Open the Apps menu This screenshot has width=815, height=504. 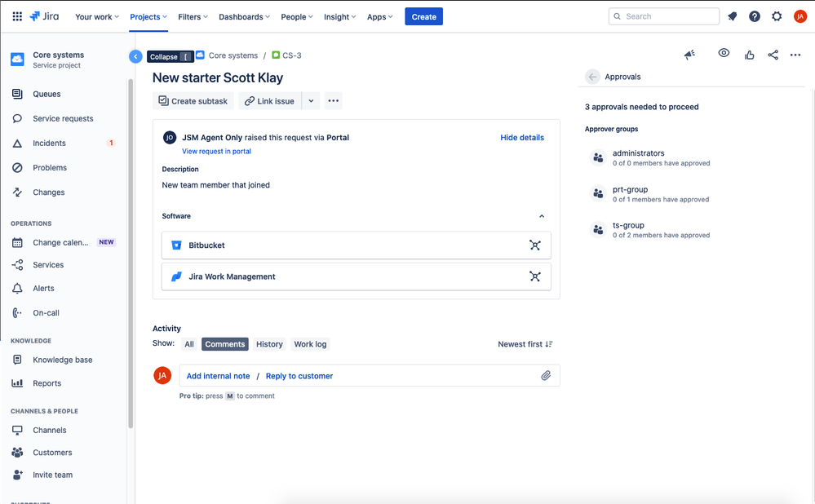pos(380,16)
